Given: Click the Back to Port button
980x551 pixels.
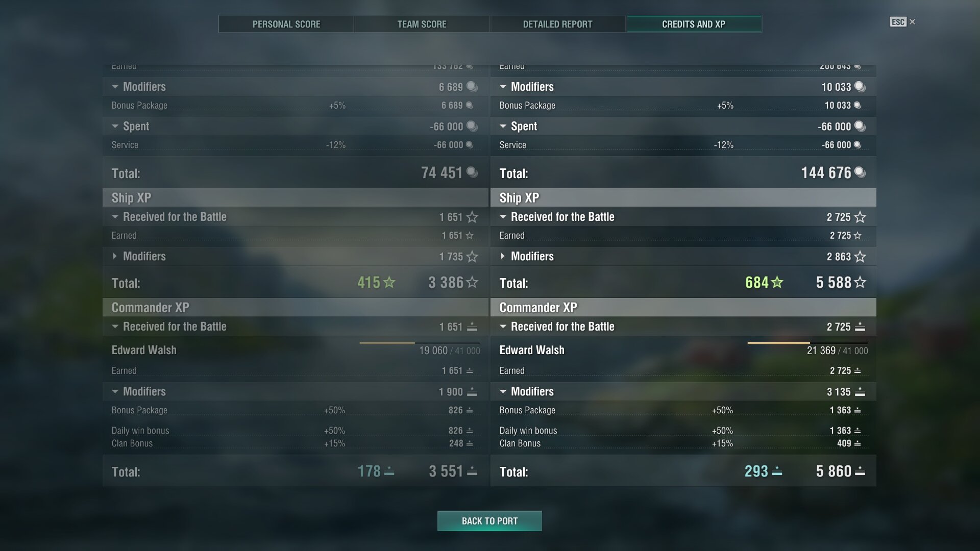Looking at the screenshot, I should pos(489,521).
